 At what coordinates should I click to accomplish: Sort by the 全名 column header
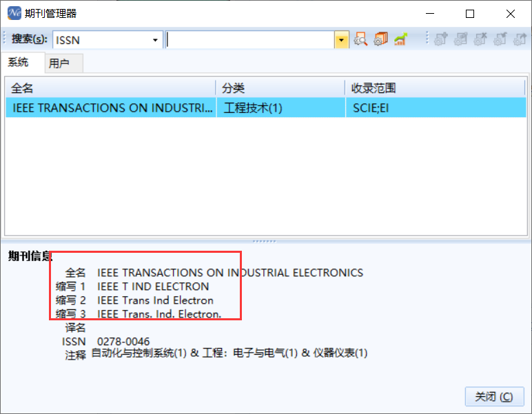click(x=110, y=88)
